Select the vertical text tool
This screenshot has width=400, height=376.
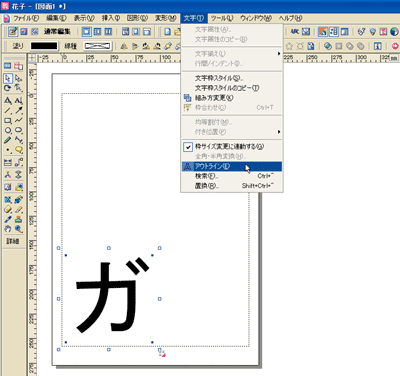(19, 100)
